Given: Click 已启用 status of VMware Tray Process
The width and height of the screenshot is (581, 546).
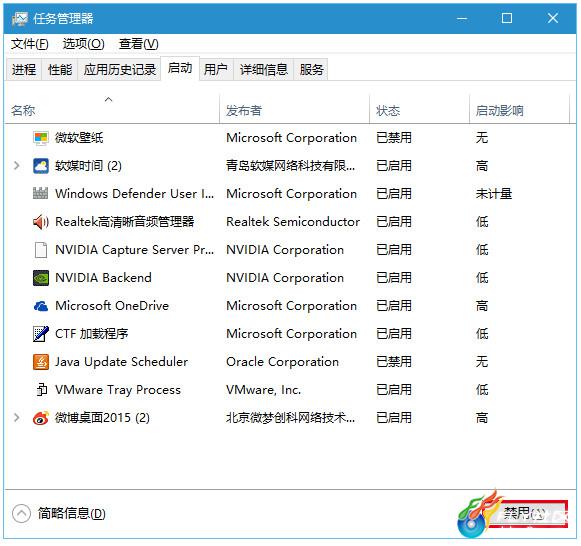Looking at the screenshot, I should click(394, 390).
